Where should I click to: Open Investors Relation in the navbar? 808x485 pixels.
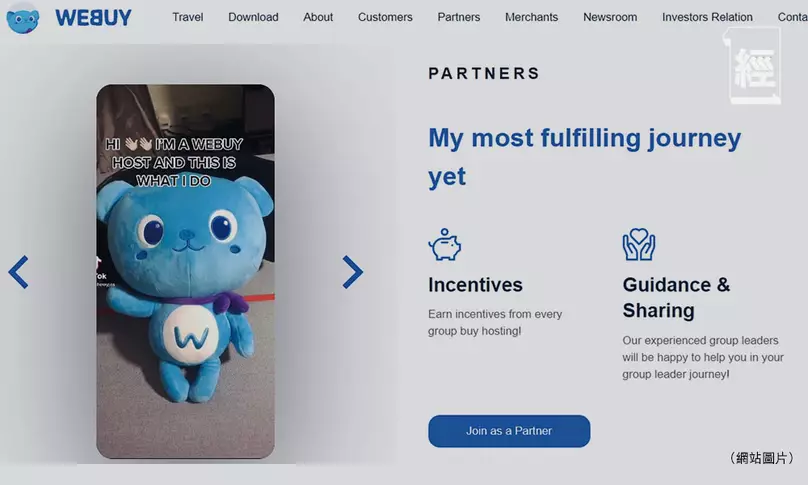click(x=707, y=17)
